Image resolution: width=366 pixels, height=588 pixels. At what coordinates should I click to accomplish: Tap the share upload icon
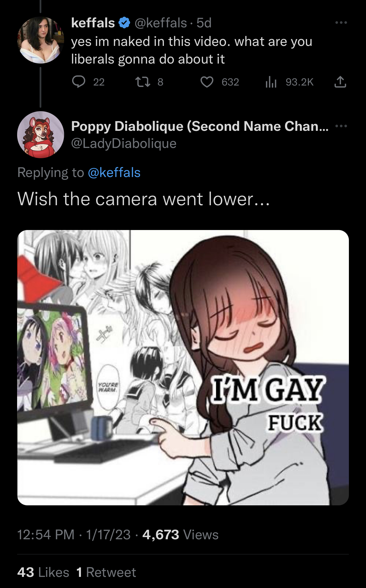click(340, 82)
